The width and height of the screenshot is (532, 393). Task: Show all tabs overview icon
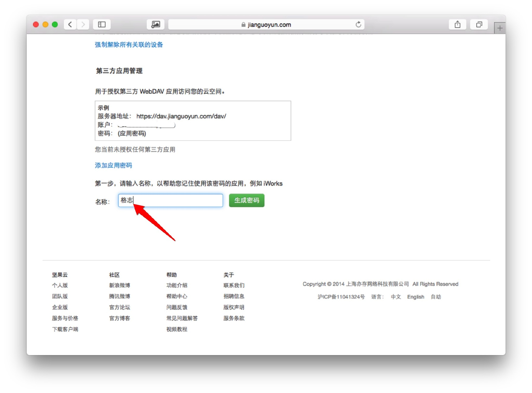click(479, 24)
